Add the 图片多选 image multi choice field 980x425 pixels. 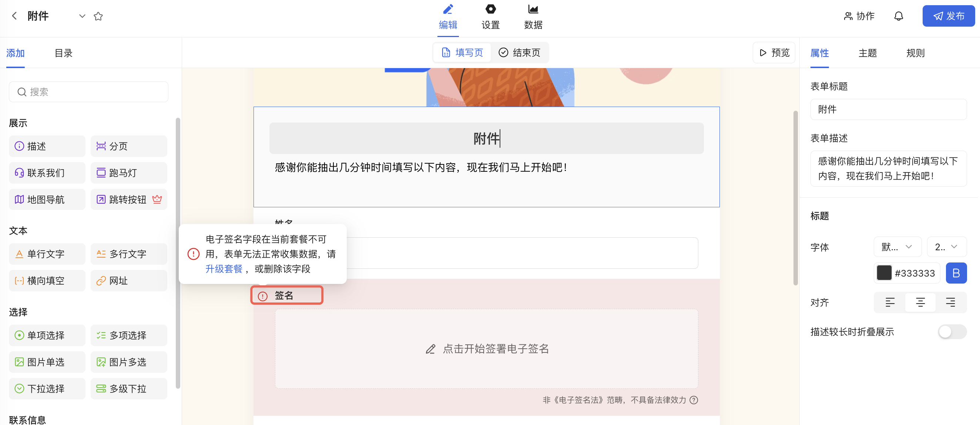129,362
